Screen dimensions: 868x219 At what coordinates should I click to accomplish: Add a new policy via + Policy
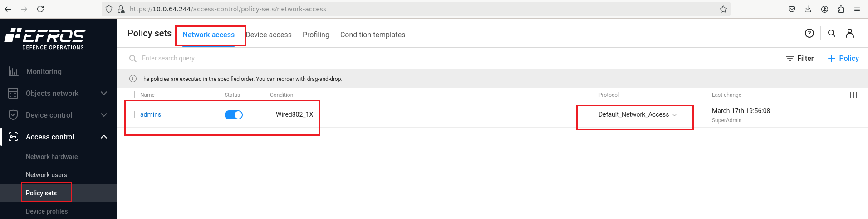843,58
